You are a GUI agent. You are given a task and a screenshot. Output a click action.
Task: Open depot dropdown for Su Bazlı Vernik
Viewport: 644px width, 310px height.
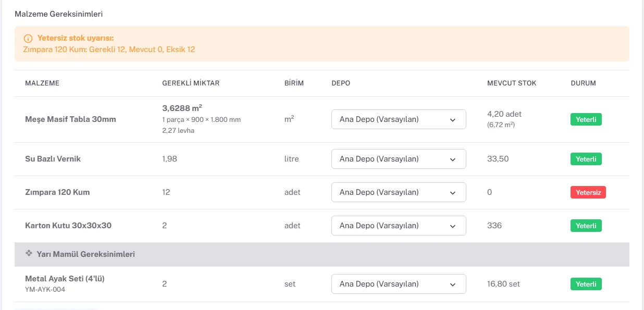coord(399,159)
